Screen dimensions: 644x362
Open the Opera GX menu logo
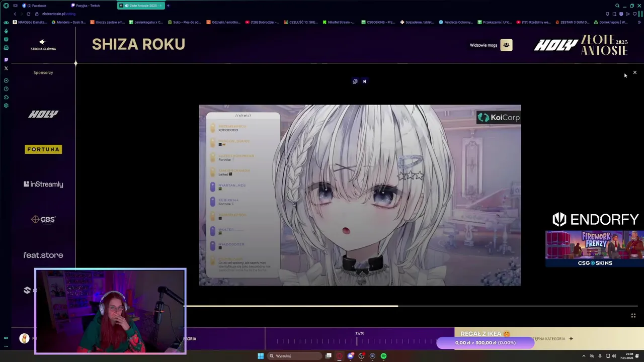(x=6, y=6)
